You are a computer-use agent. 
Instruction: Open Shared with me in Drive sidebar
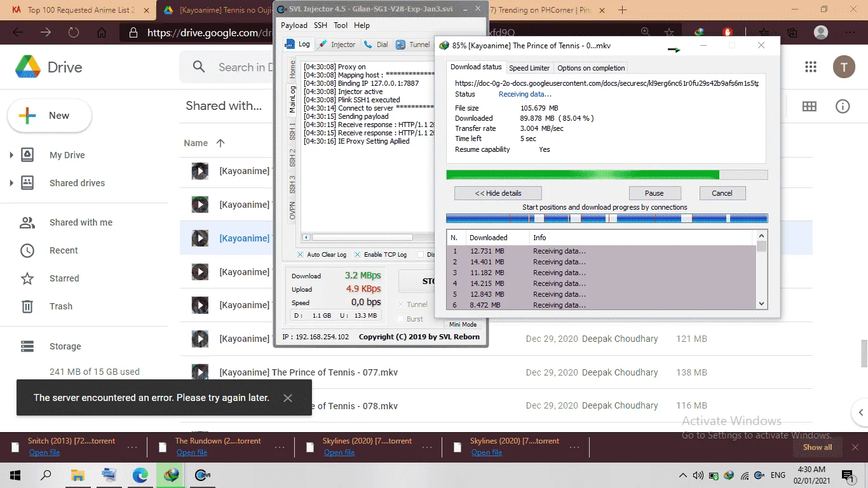click(x=81, y=222)
